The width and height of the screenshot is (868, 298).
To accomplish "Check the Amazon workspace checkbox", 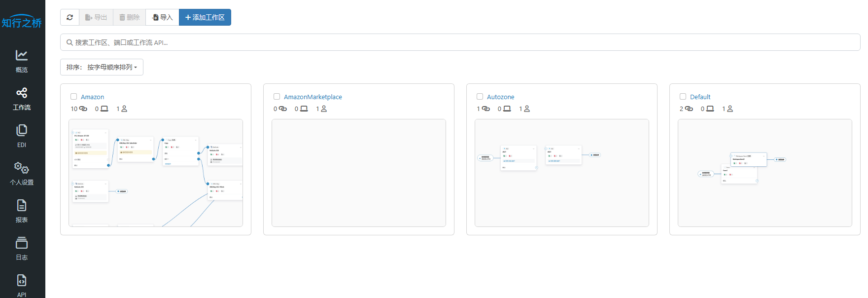I will (74, 97).
